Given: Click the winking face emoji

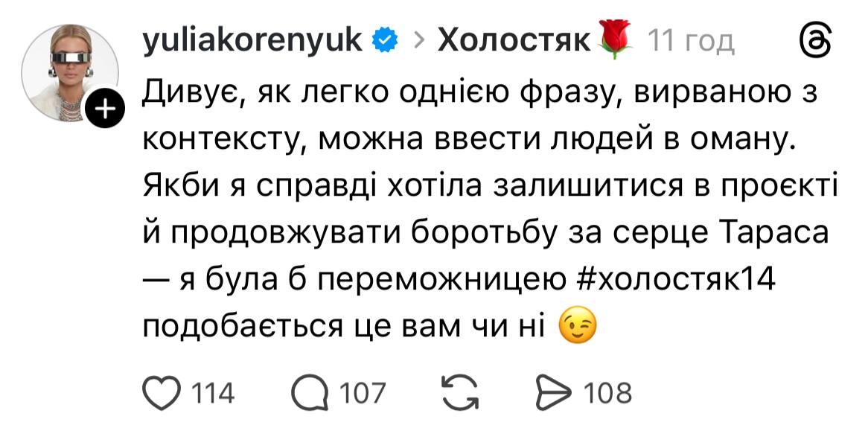Looking at the screenshot, I should click(578, 325).
